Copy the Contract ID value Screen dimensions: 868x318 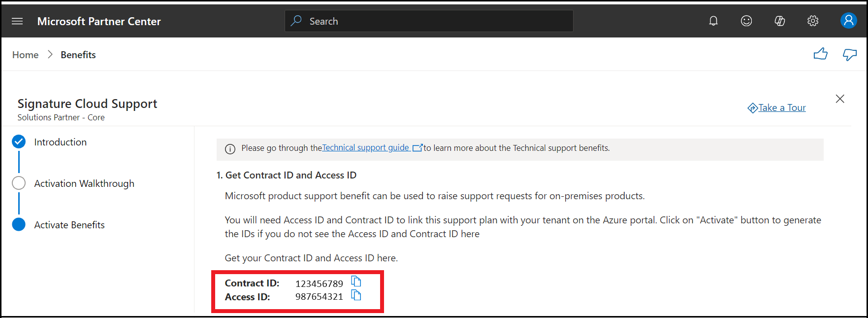click(356, 282)
